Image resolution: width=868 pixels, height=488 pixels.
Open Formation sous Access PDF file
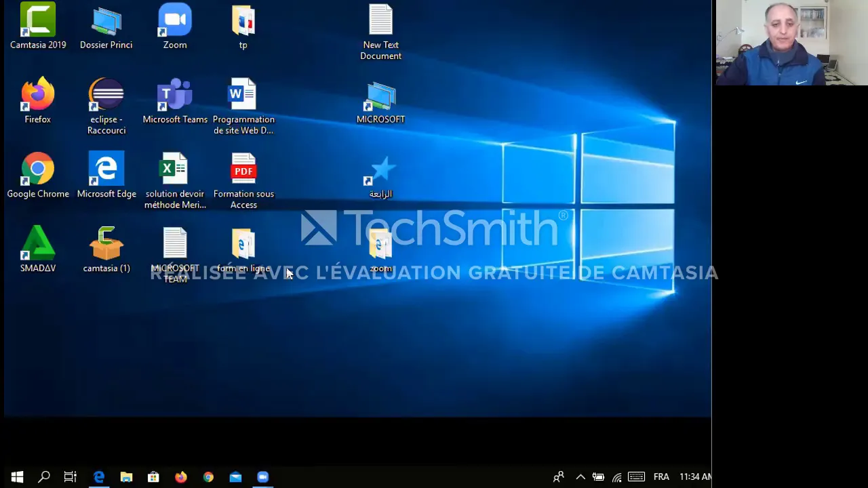(x=243, y=181)
